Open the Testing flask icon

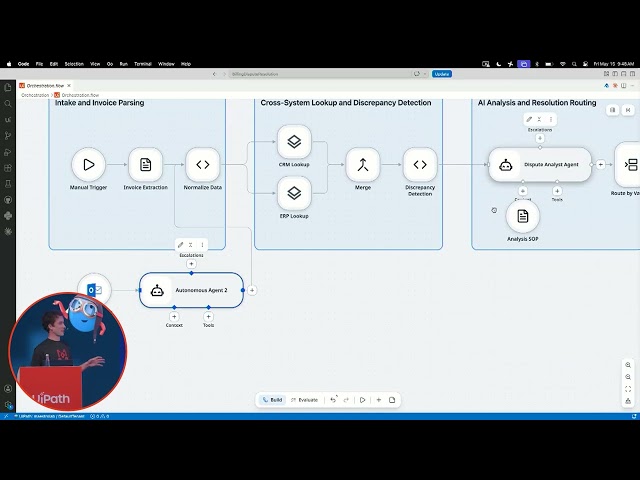click(x=7, y=184)
